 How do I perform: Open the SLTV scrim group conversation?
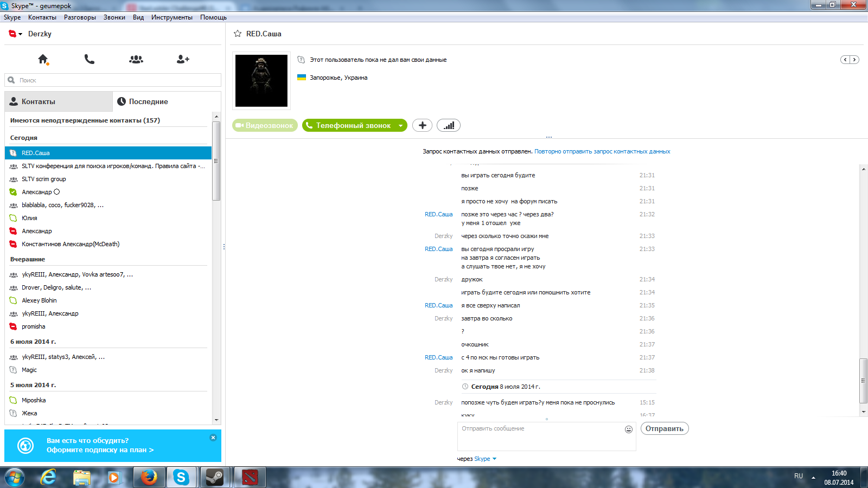[108, 179]
